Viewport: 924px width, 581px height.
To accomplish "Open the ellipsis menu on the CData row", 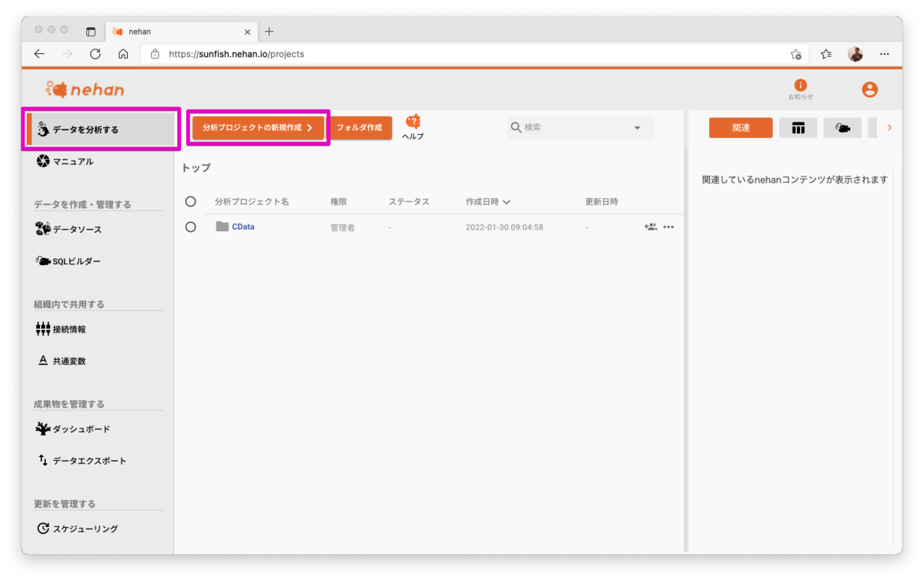I will (x=668, y=227).
